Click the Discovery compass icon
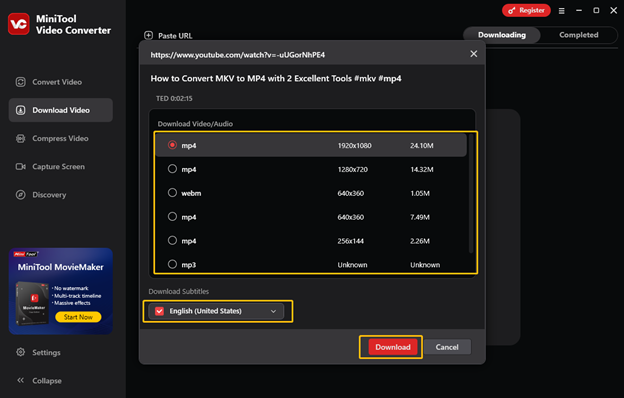The image size is (624, 398). (20, 195)
